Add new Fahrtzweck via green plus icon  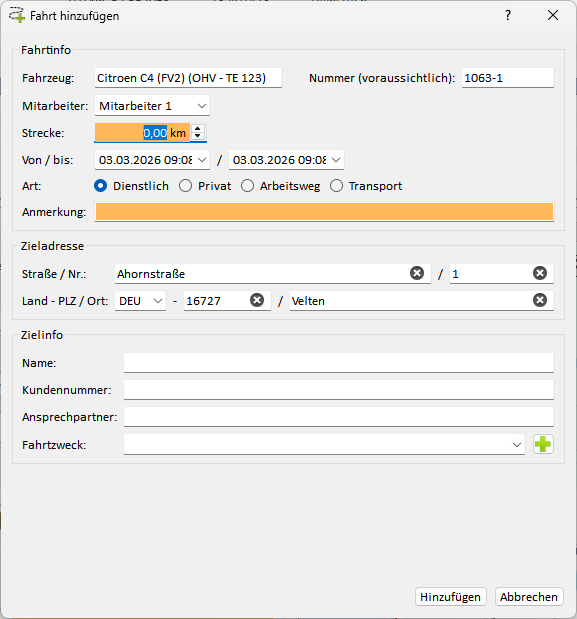tap(543, 444)
